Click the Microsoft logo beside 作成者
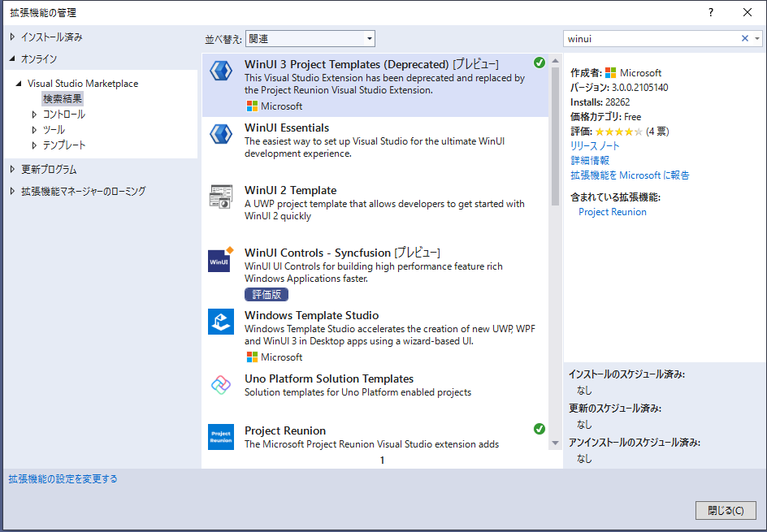 point(610,73)
